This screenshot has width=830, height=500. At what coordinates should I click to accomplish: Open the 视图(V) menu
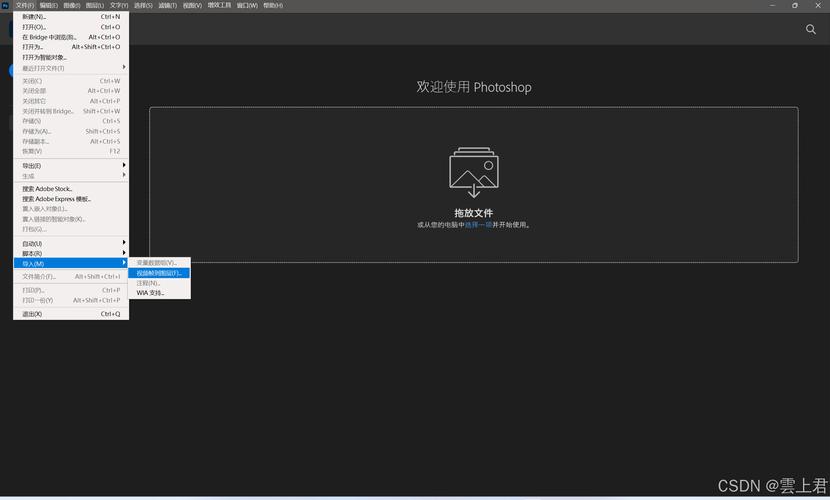click(x=192, y=5)
